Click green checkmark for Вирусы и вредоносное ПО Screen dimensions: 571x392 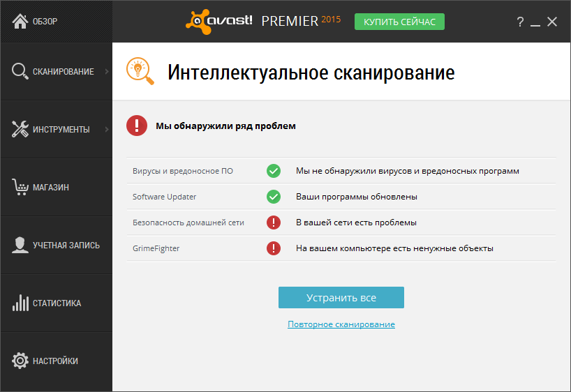pos(274,171)
